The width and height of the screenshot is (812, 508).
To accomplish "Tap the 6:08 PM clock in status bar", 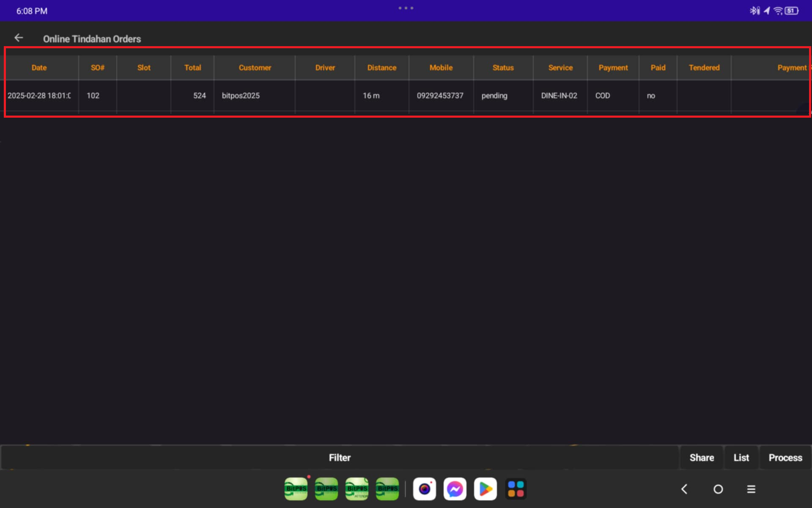I will [32, 11].
